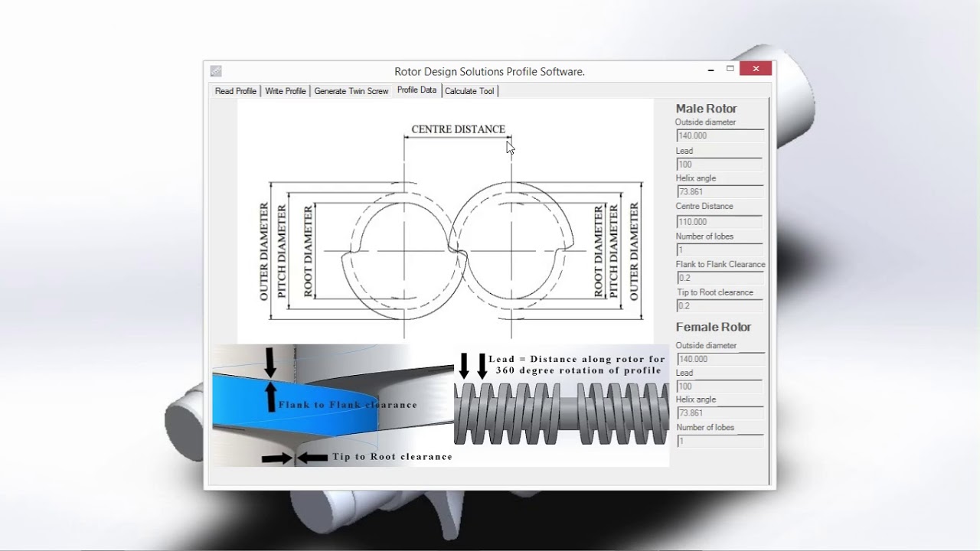
Task: Open the Generate Twin Screw tab
Action: (351, 91)
